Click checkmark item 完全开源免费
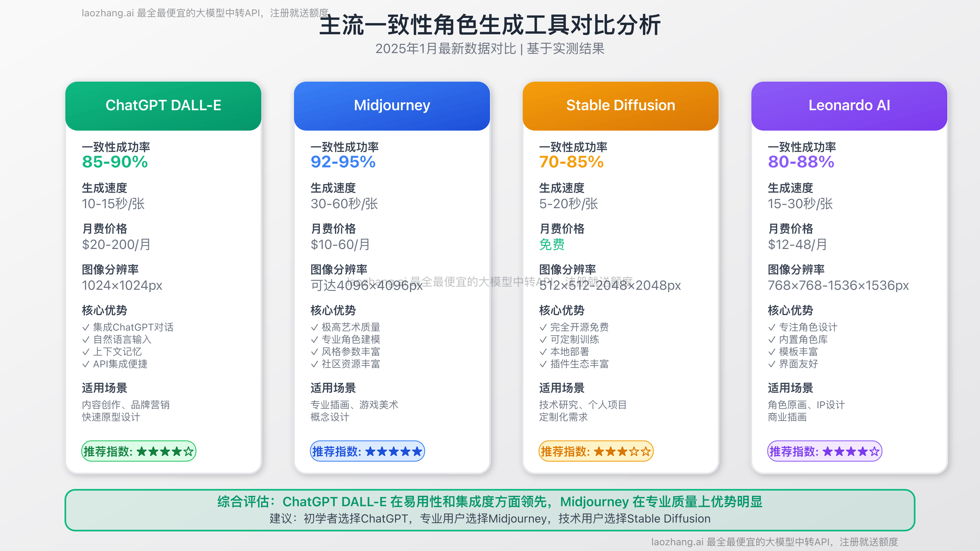Screen dimensions: 980x551 (574, 327)
